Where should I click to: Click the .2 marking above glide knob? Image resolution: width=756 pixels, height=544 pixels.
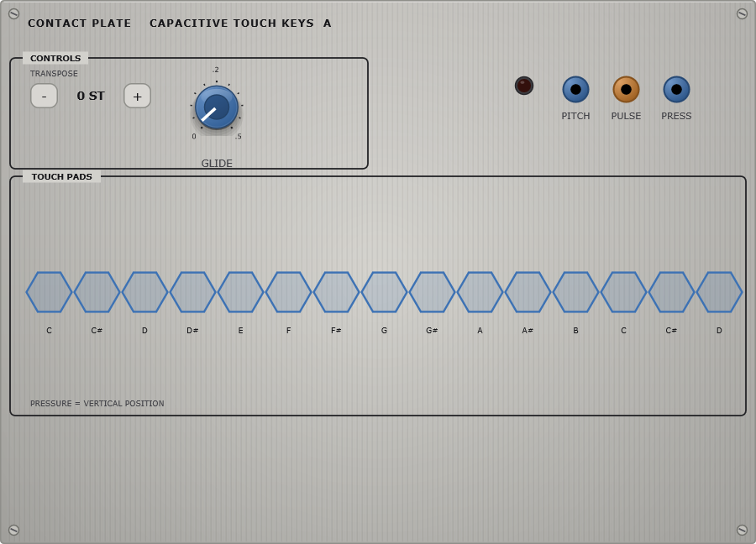pyautogui.click(x=216, y=70)
